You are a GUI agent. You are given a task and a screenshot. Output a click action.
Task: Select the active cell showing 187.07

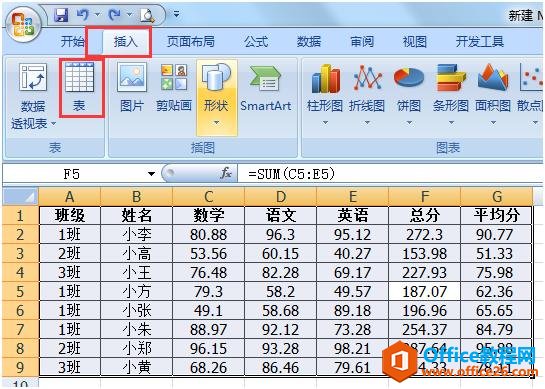click(x=425, y=291)
